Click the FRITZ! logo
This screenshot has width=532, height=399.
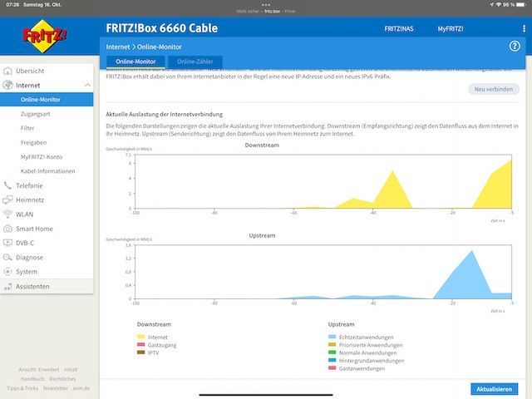45,36
